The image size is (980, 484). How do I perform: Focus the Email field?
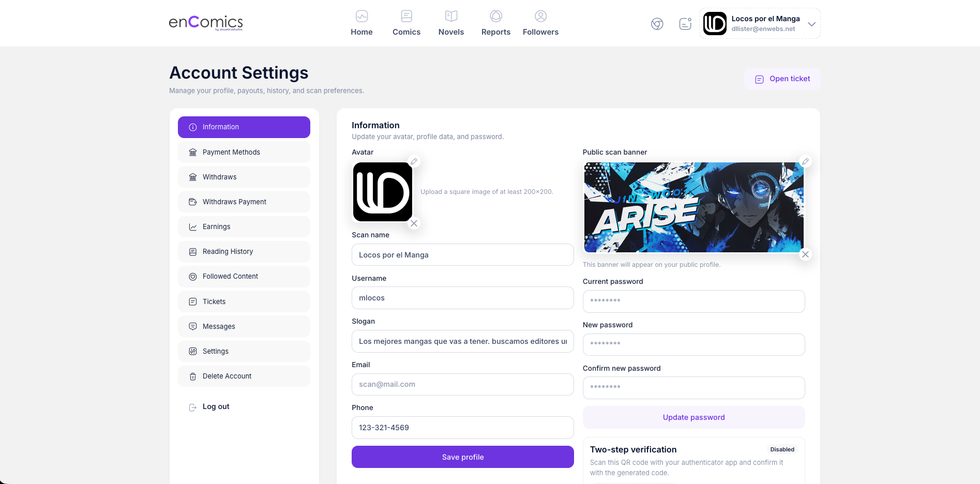point(463,384)
